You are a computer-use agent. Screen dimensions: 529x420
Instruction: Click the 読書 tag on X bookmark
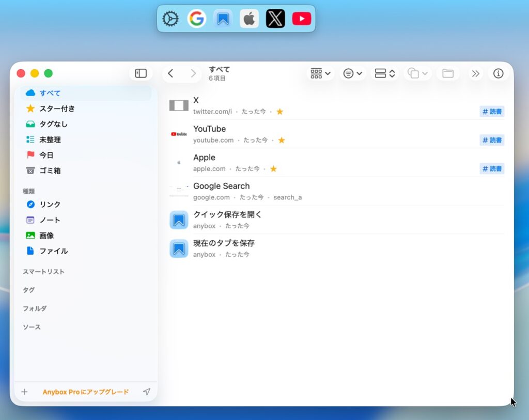click(x=492, y=112)
